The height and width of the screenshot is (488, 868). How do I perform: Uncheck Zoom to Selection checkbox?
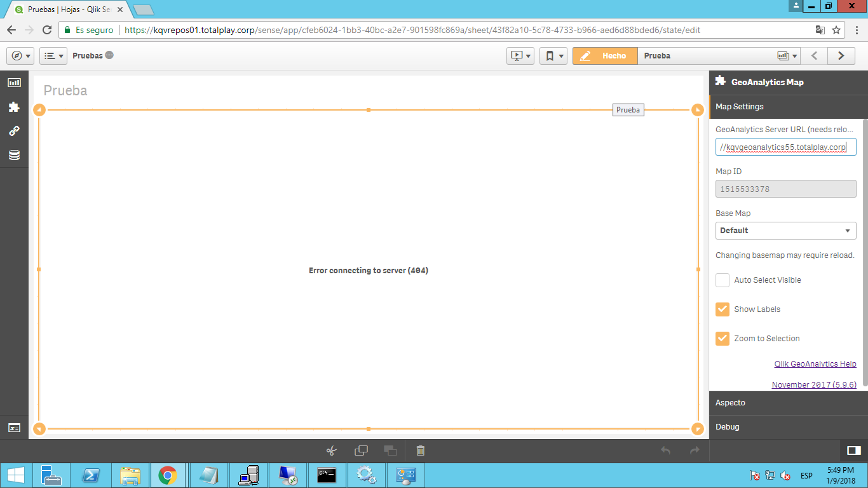coord(722,339)
